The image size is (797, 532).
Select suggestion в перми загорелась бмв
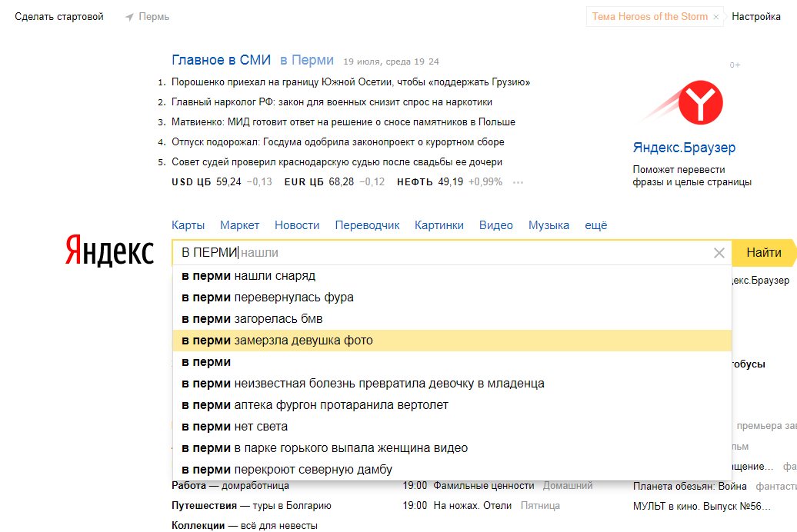tap(452, 319)
